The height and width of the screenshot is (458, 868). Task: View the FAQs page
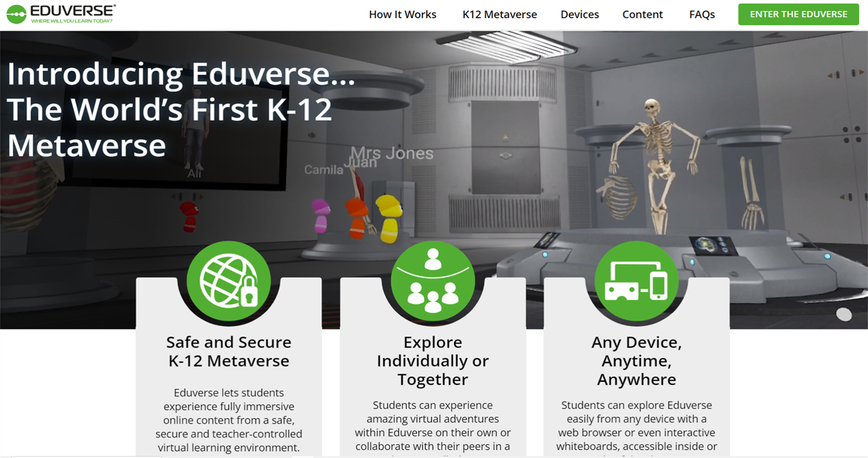(702, 15)
